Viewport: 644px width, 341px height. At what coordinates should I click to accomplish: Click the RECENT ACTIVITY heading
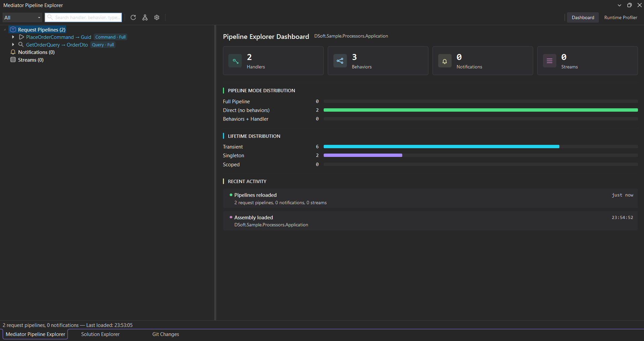[x=247, y=181]
